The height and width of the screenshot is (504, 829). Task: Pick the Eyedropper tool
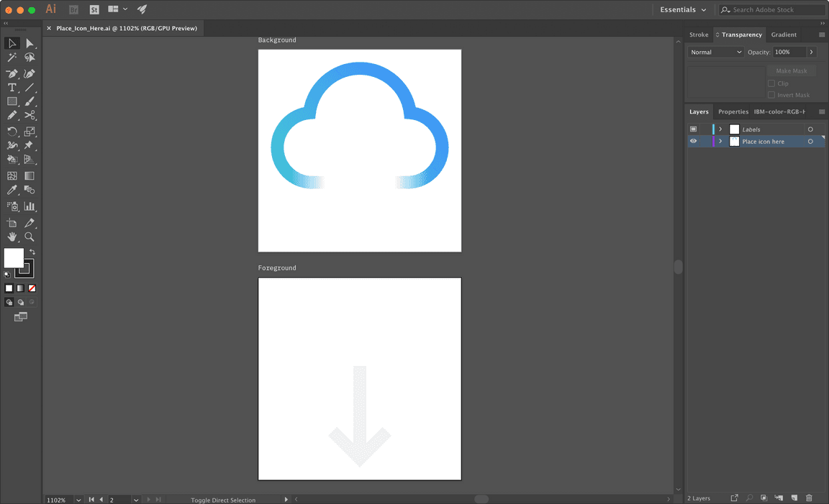[12, 189]
